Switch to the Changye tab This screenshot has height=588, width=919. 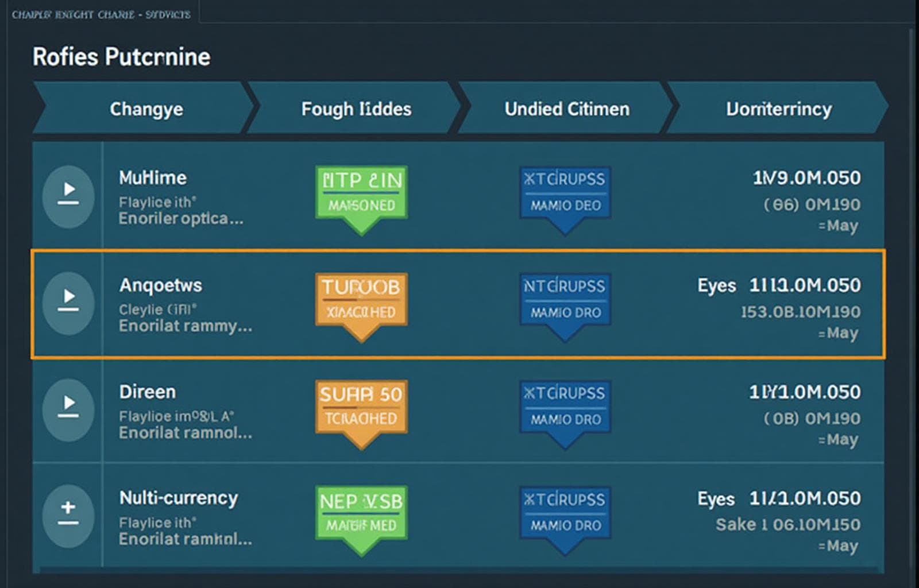(x=147, y=109)
